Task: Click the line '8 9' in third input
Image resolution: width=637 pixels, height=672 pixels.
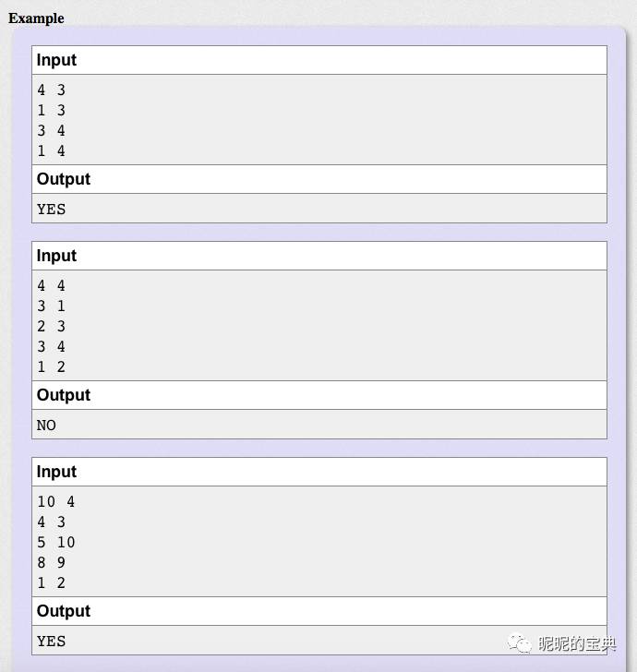Action: click(51, 562)
